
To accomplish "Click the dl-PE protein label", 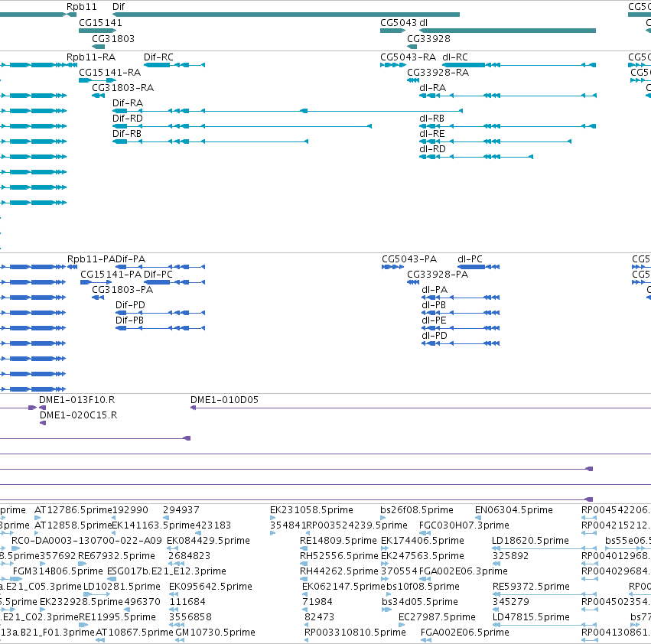I will pos(434,320).
